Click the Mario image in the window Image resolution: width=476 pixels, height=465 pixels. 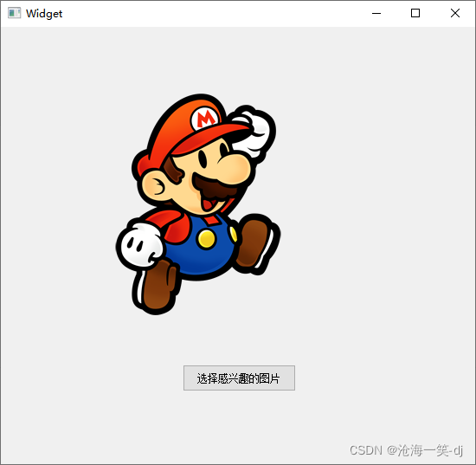(198, 204)
